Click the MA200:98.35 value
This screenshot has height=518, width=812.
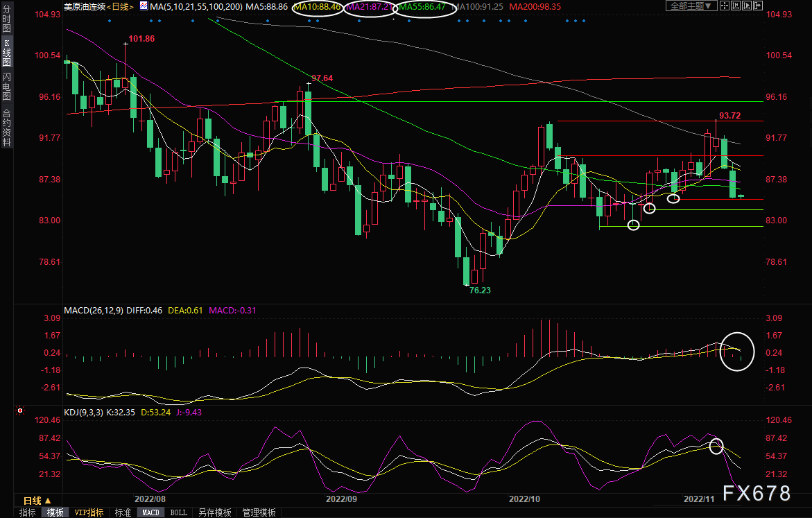click(x=535, y=7)
